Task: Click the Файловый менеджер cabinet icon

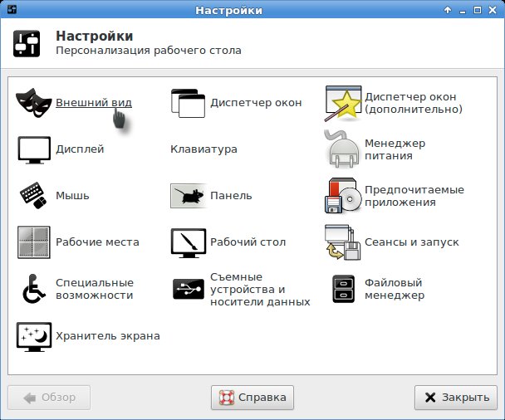Action: point(343,289)
